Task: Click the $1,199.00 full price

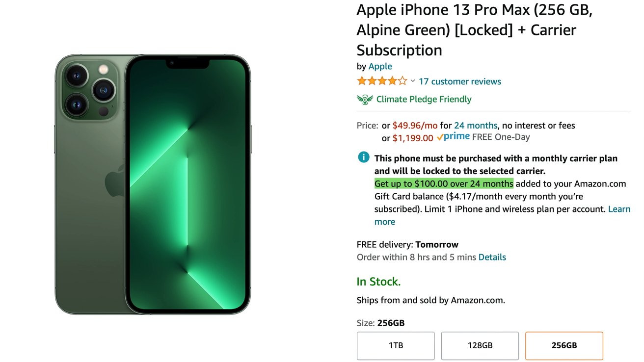Action: (413, 138)
